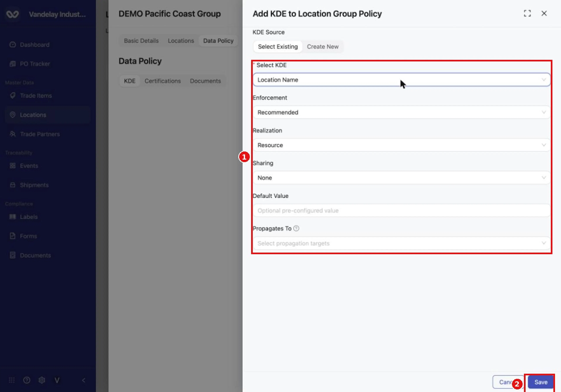Click the Default Value input field

401,210
